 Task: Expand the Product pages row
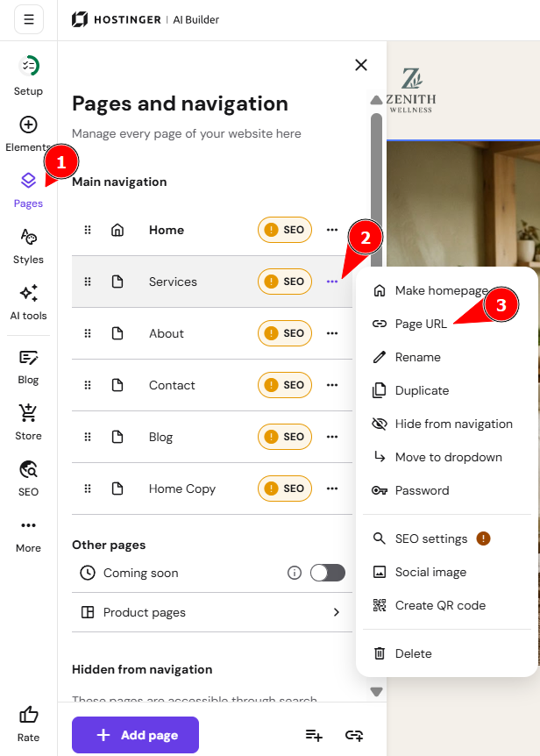(x=212, y=612)
